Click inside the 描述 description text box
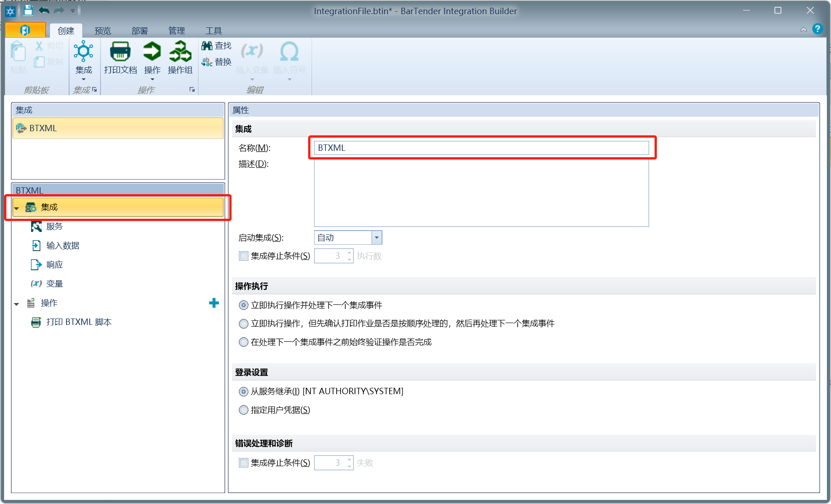Image resolution: width=831 pixels, height=504 pixels. (481, 193)
